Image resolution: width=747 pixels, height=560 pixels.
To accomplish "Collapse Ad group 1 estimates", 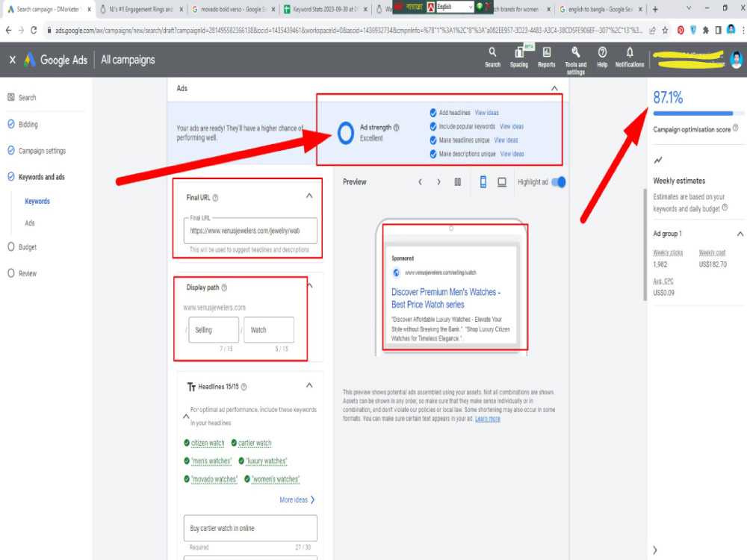I will pos(740,234).
